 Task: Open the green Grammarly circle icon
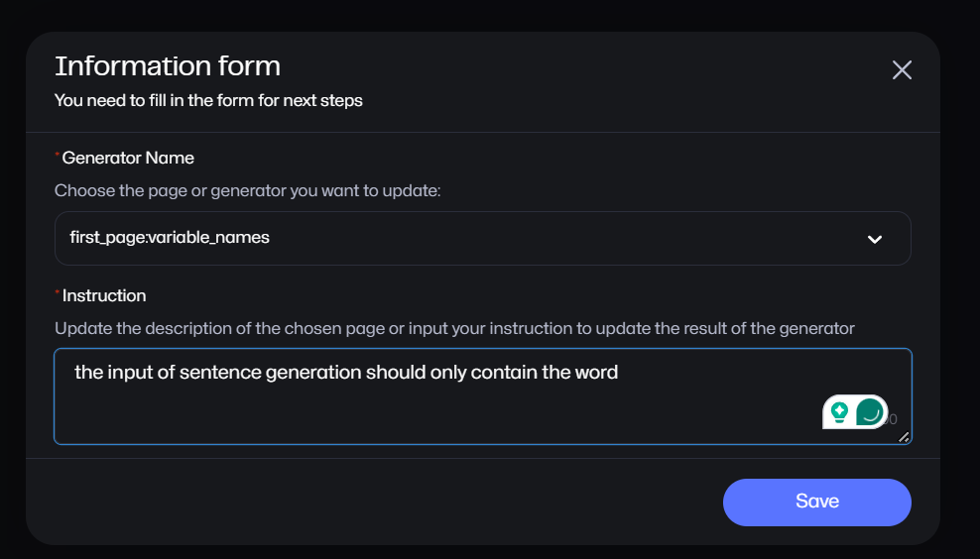(x=870, y=411)
